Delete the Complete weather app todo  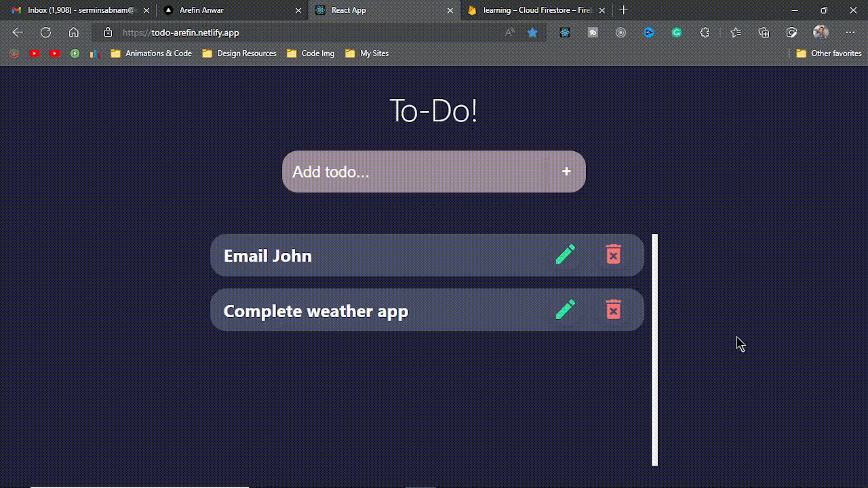pyautogui.click(x=613, y=310)
